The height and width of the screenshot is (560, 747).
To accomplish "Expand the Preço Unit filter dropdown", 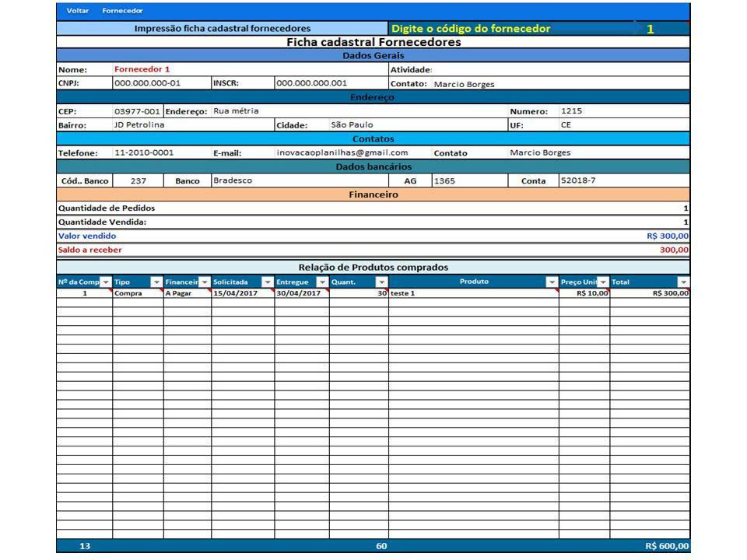I will (603, 282).
